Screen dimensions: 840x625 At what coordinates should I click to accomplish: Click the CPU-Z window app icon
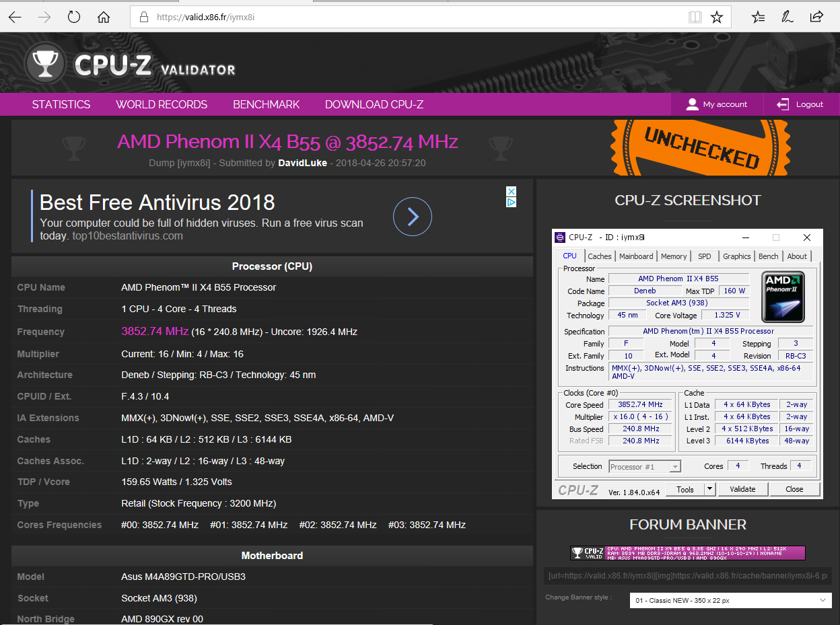(x=560, y=237)
